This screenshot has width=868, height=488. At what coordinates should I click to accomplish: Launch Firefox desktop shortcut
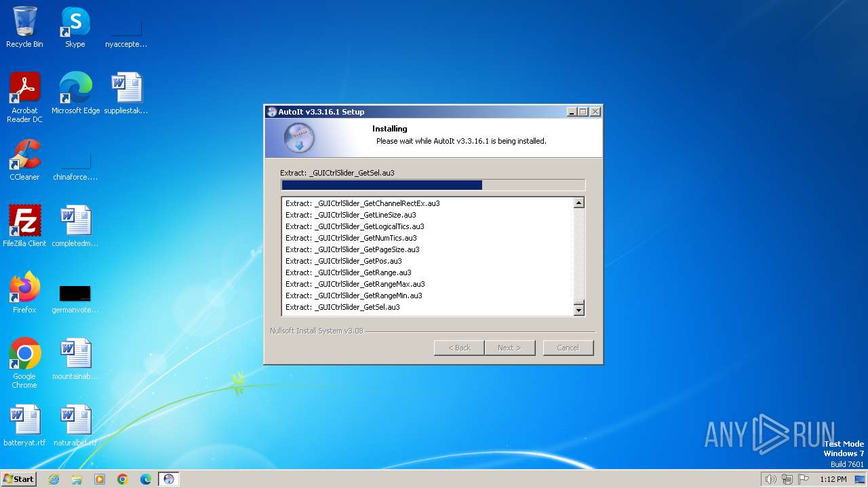point(24,293)
